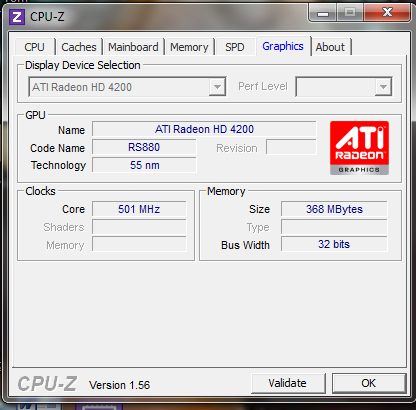The image size is (416, 410).
Task: Open the SPD tab
Action: coord(235,47)
